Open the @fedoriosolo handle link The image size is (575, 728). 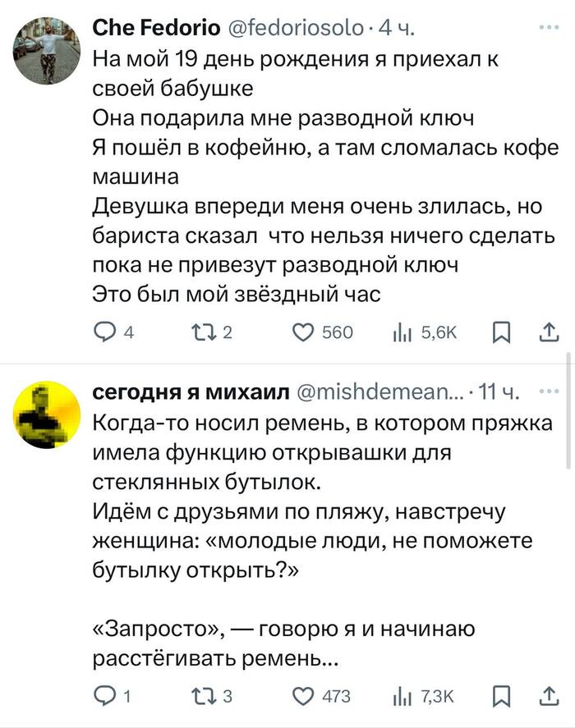(294, 30)
